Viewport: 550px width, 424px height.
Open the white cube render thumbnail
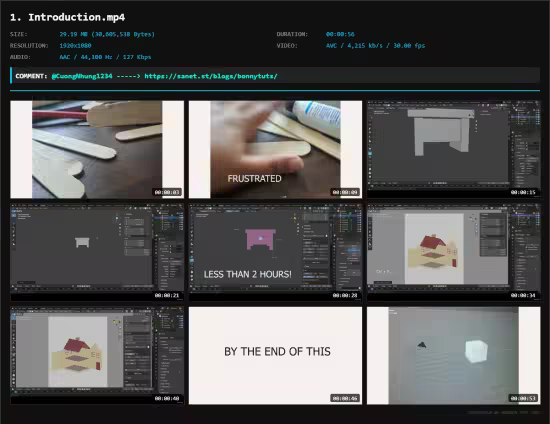click(454, 355)
